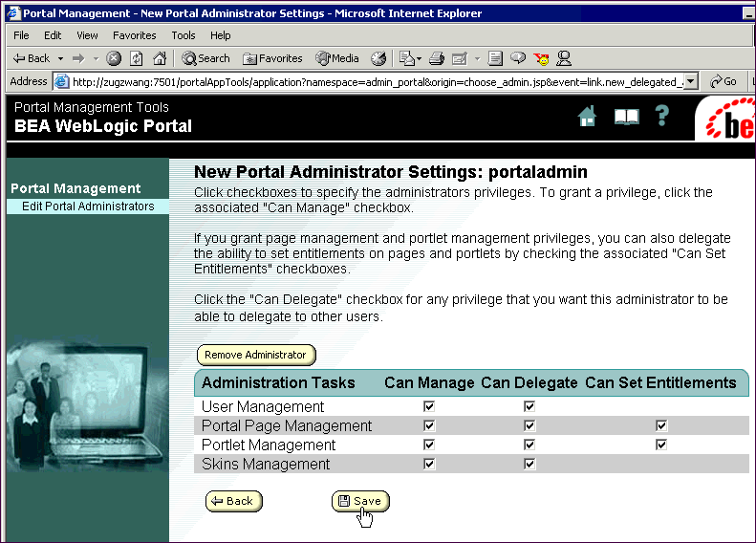Screen dimensions: 756x543
Task: Click the Internet Explorer title bar icon
Action: coord(14,13)
